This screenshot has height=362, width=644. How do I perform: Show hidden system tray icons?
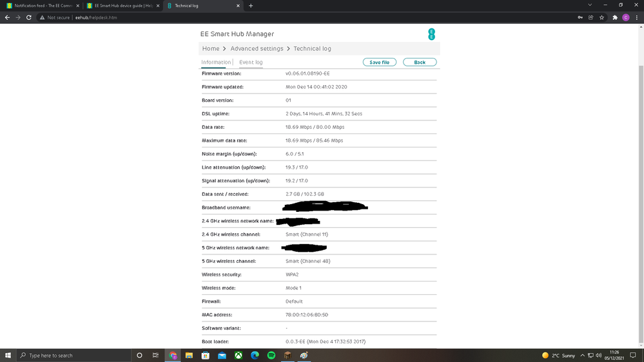(582, 356)
